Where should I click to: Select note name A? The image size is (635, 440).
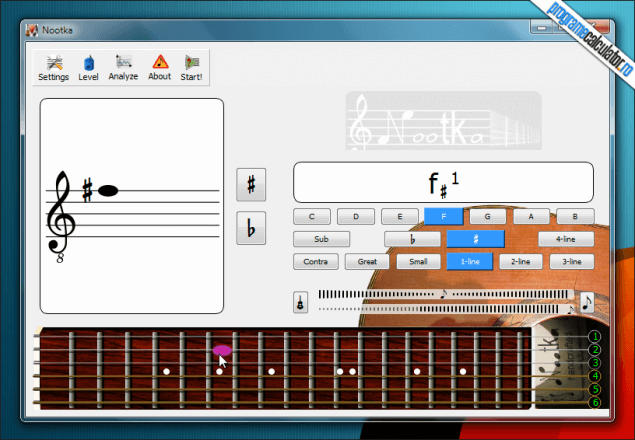[x=531, y=216]
